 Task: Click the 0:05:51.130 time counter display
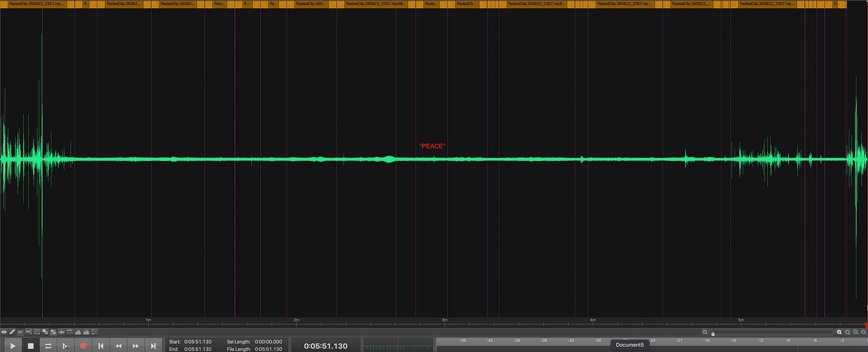tap(325, 345)
